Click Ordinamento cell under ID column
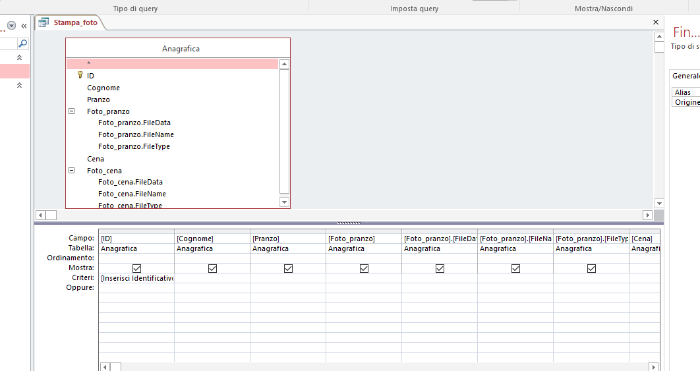Viewport: 700px width, 371px height. point(137,258)
